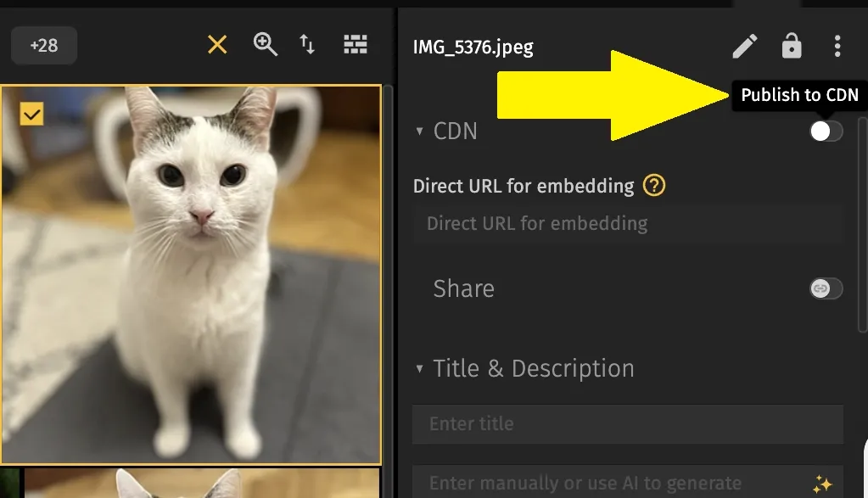Click the +28 selection count button

(x=44, y=45)
